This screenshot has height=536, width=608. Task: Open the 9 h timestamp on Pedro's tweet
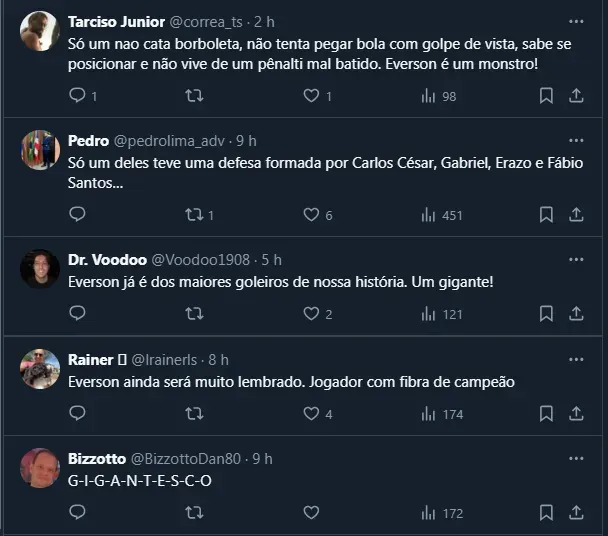pos(246,141)
